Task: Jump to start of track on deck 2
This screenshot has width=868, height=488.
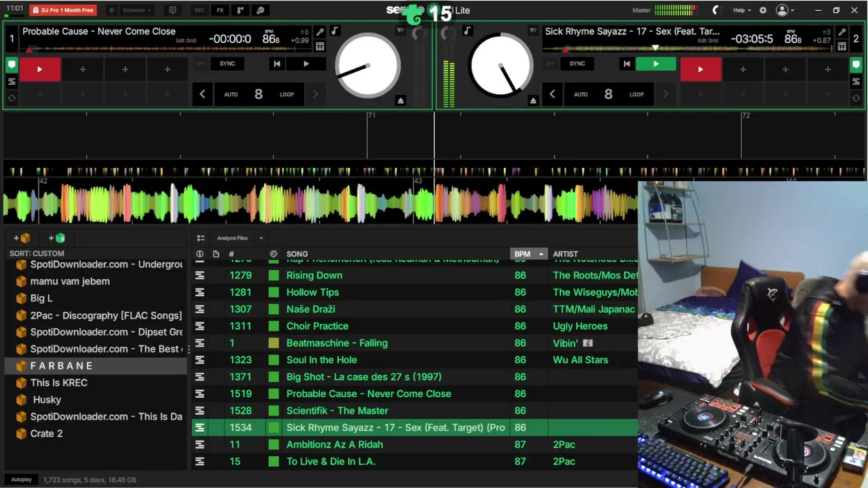Action: [x=627, y=64]
